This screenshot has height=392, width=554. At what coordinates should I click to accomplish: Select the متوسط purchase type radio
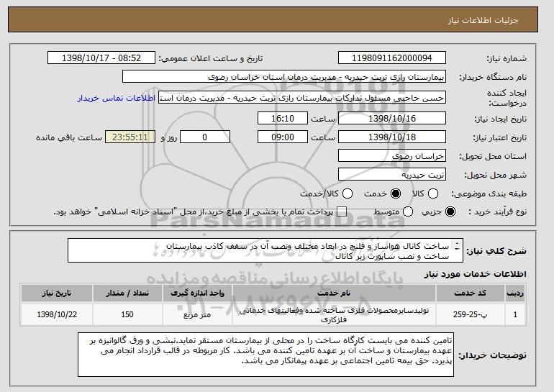[x=408, y=211]
